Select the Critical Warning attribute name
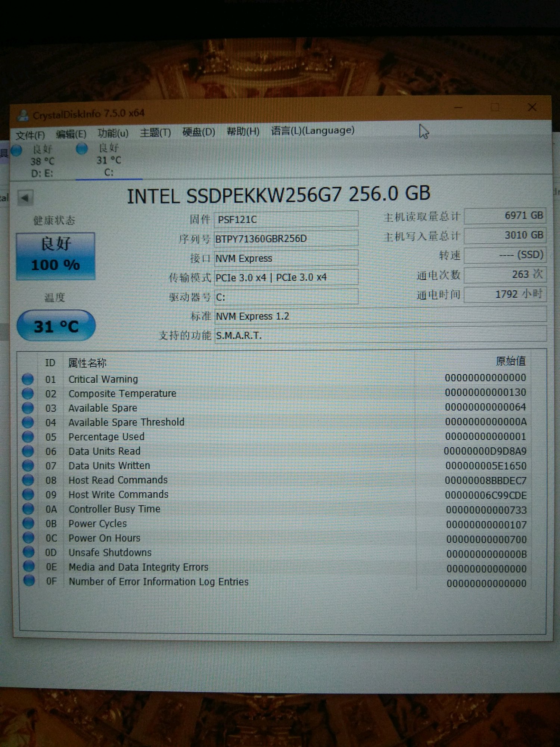This screenshot has width=560, height=747. pos(103,379)
